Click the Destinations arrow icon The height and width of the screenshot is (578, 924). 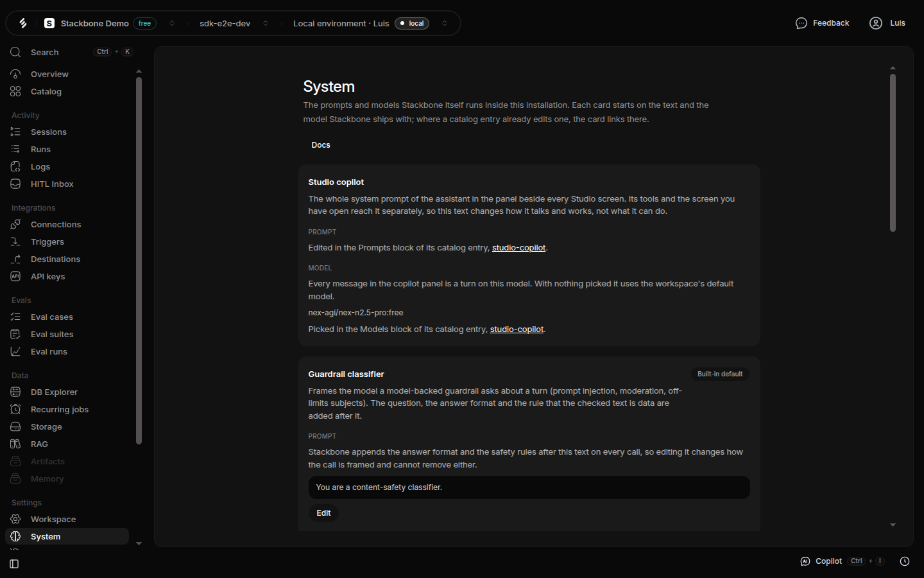pyautogui.click(x=15, y=259)
